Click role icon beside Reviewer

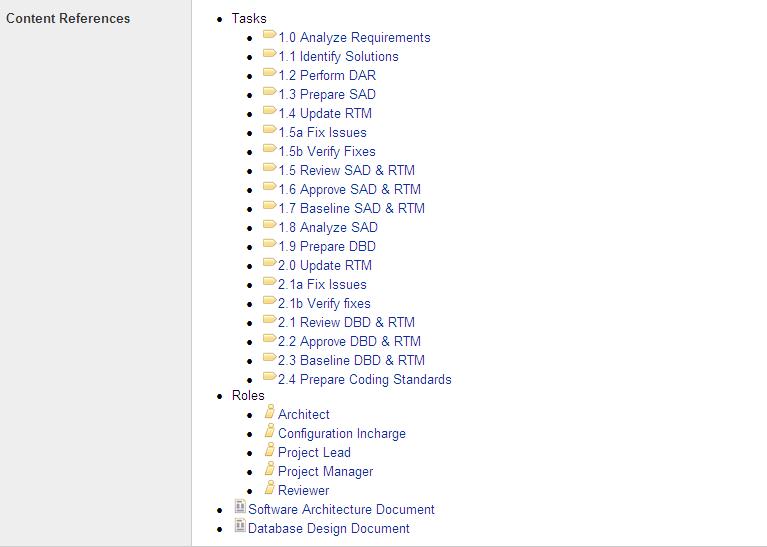270,488
